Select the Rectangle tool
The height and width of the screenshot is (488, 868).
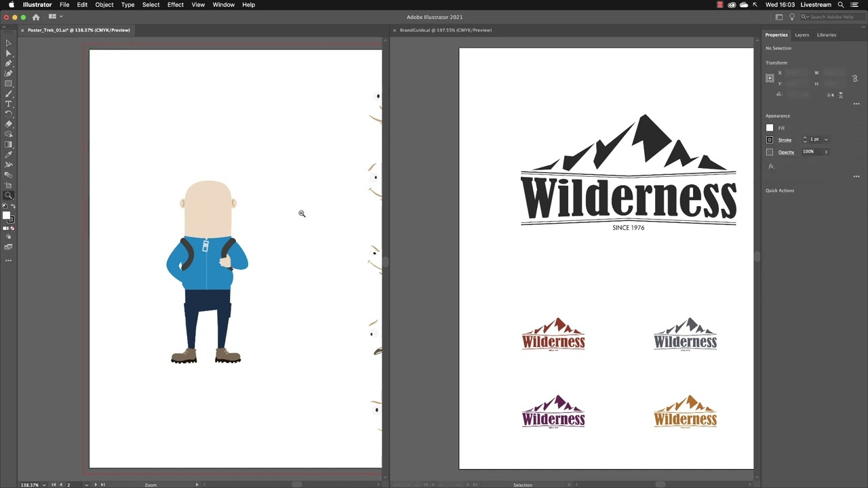(x=8, y=83)
